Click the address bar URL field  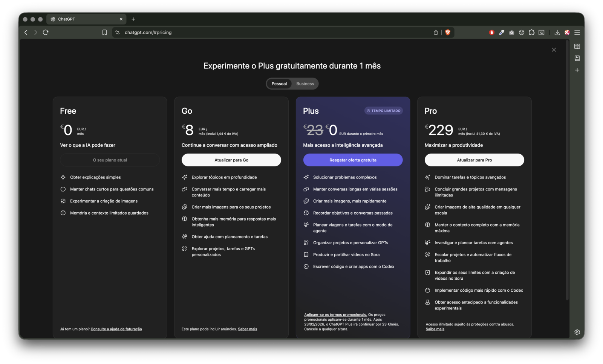264,32
